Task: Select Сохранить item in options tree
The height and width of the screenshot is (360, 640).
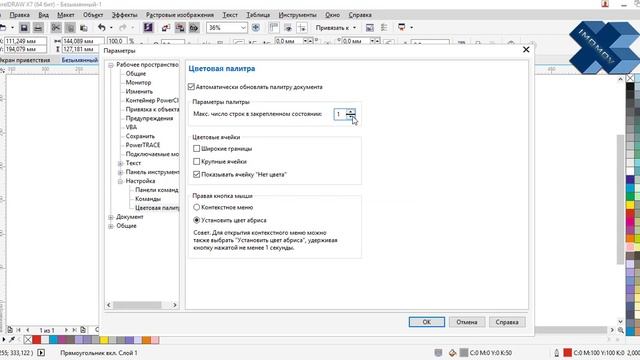Action: [140, 136]
